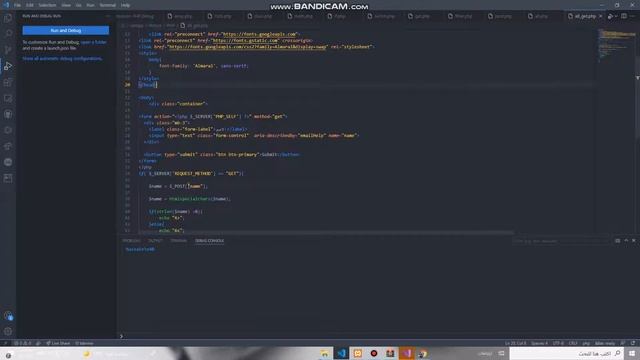Click the run file icon in editor toolbar
This screenshot has width=640, height=360.
[x=610, y=16]
